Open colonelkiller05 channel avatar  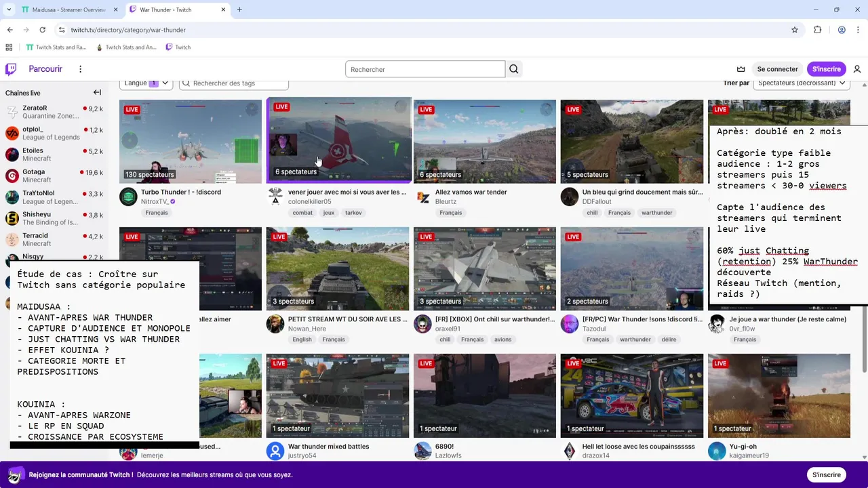pos(275,197)
